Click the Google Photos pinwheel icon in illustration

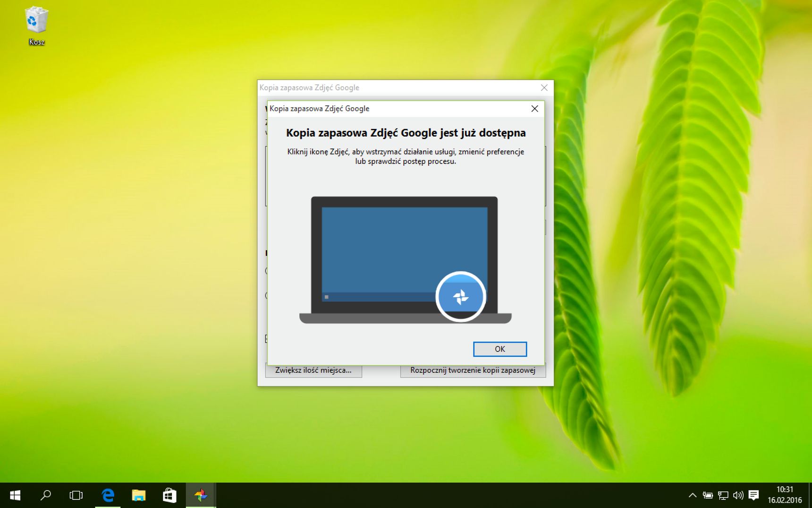(x=460, y=297)
